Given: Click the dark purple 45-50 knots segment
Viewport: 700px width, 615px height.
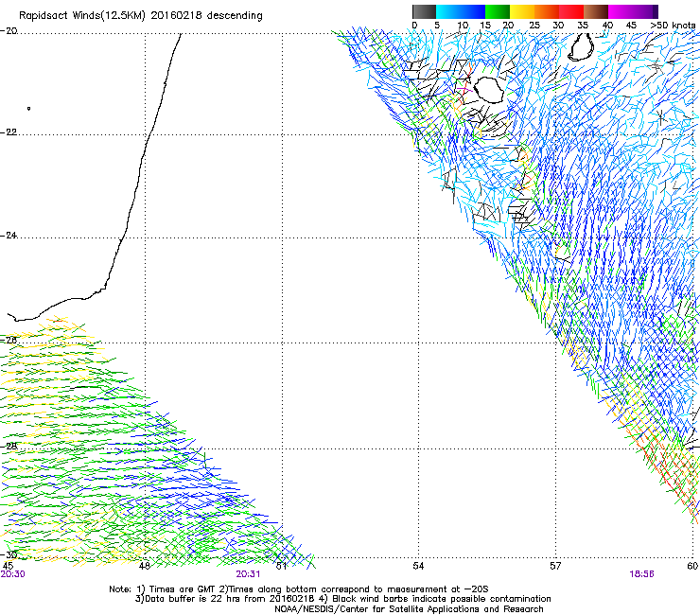Looking at the screenshot, I should [645, 11].
